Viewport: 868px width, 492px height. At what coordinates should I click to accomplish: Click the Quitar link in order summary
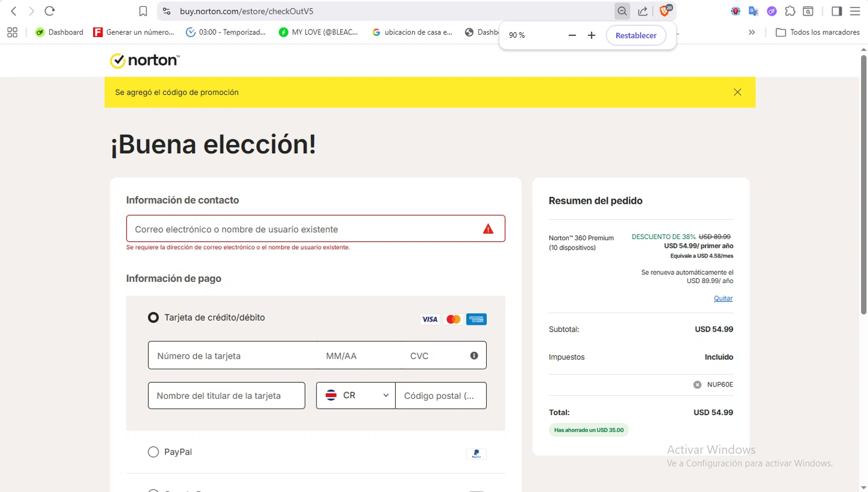(x=723, y=298)
